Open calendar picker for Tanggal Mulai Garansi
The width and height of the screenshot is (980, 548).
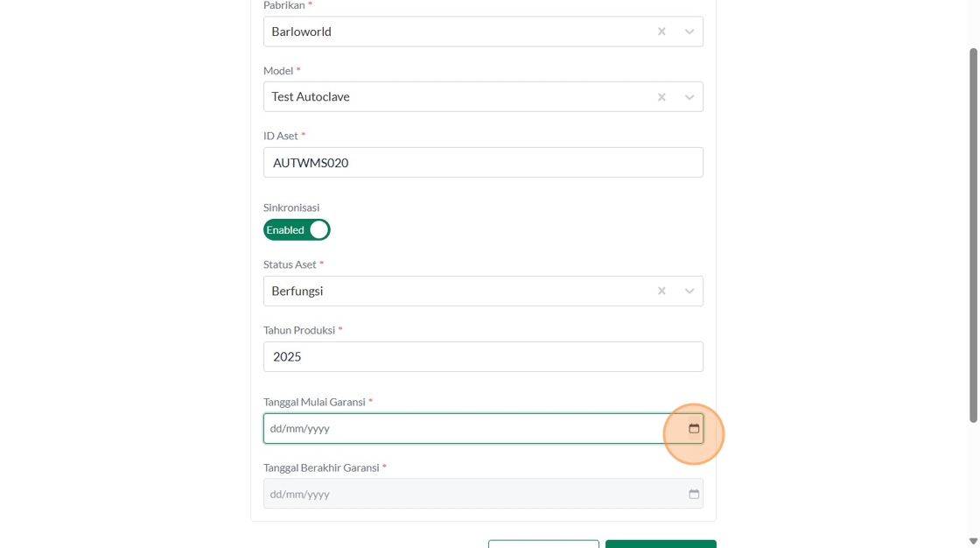694,429
